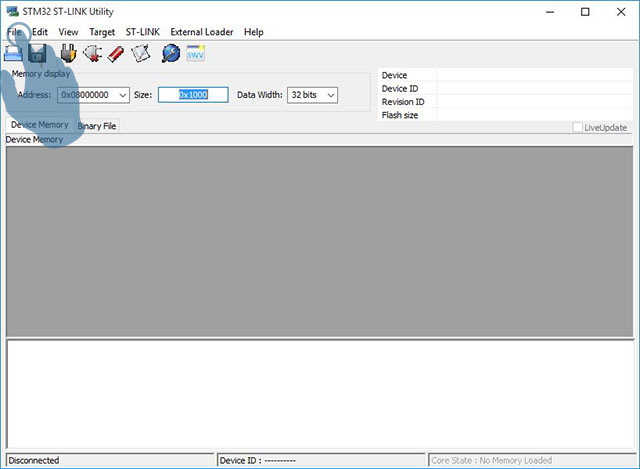Open the Target menu
The height and width of the screenshot is (469, 640).
(101, 32)
